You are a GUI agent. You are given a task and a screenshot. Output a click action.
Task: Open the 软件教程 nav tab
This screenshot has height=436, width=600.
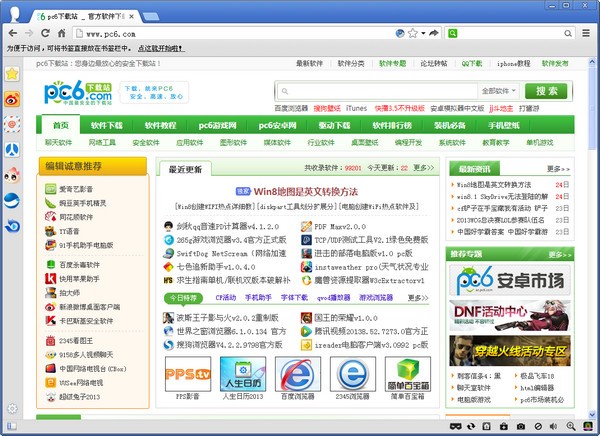(160, 125)
